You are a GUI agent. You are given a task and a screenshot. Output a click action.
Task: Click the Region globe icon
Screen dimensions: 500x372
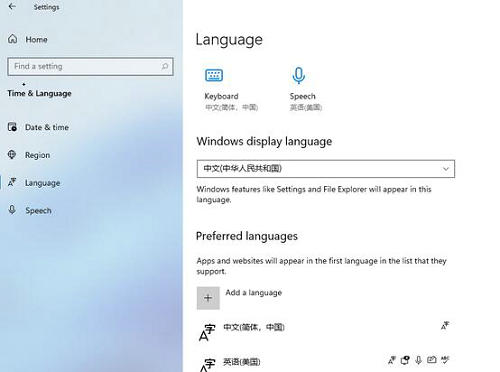point(12,155)
